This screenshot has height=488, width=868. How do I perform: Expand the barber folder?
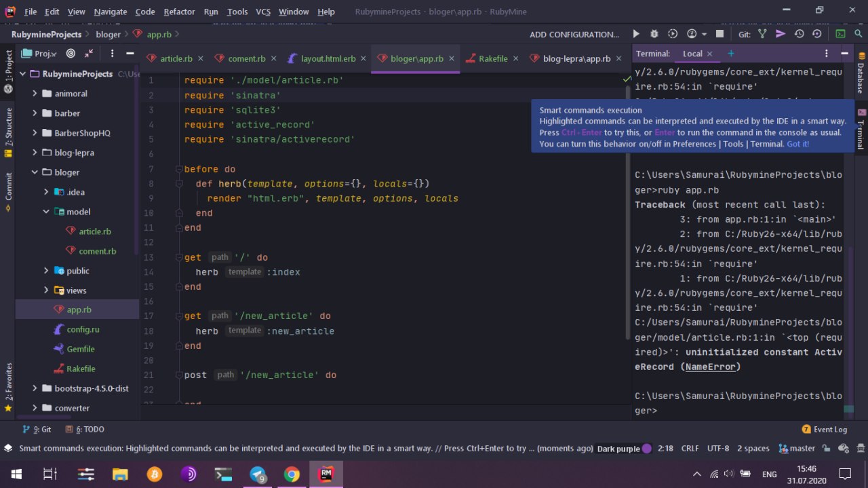(x=35, y=113)
